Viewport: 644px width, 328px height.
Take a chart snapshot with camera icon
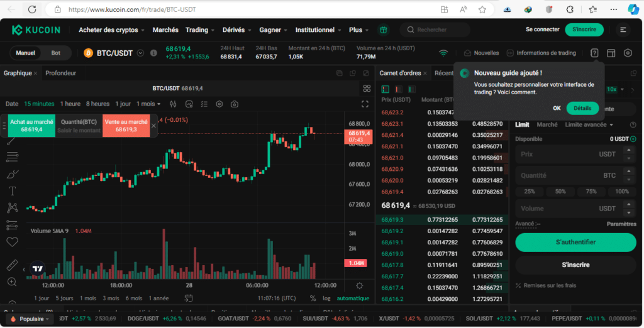click(x=235, y=104)
